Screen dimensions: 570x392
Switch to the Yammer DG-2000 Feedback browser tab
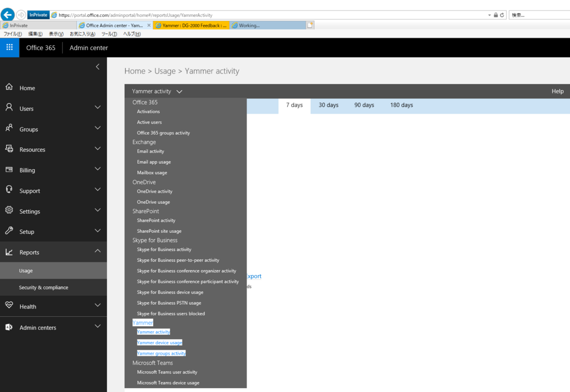(191, 26)
